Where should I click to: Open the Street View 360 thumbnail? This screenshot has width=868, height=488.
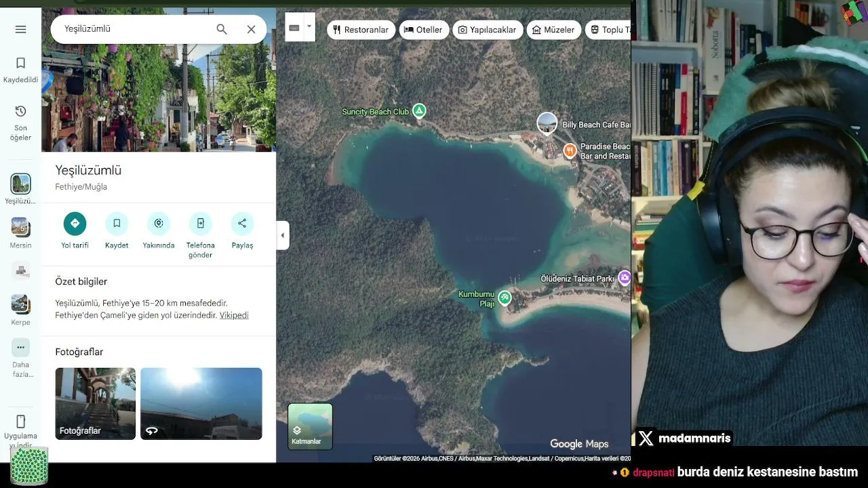point(201,403)
